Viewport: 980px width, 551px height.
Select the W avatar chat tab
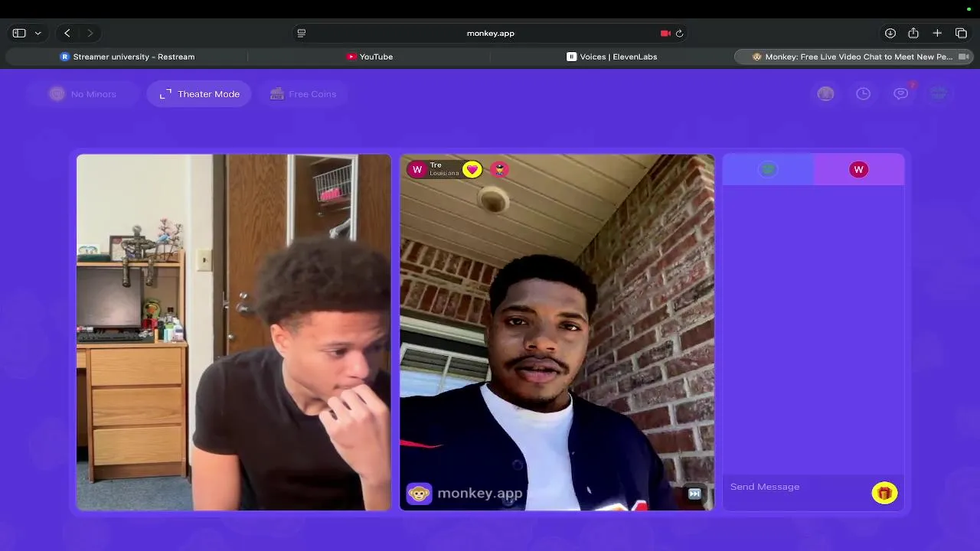coord(858,169)
